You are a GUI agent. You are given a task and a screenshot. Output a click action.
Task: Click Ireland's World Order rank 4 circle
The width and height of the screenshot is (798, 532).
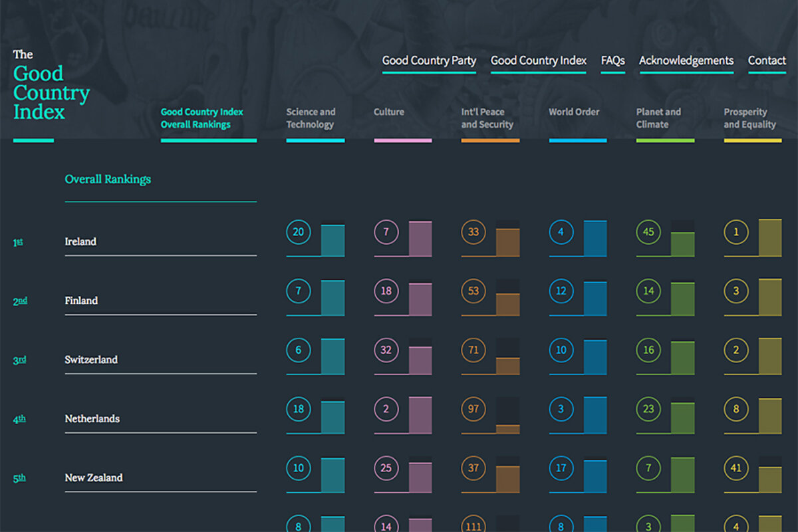click(561, 232)
